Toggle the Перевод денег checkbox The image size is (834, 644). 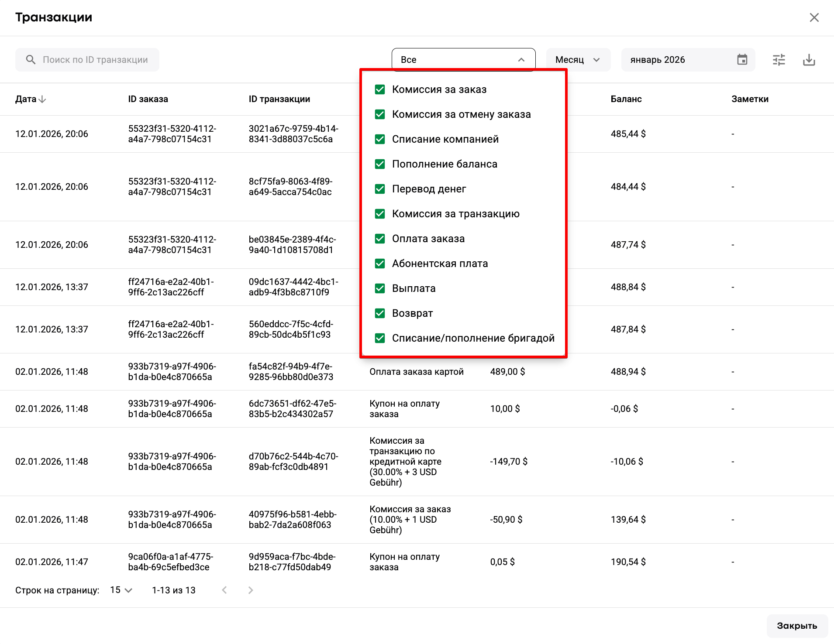380,189
